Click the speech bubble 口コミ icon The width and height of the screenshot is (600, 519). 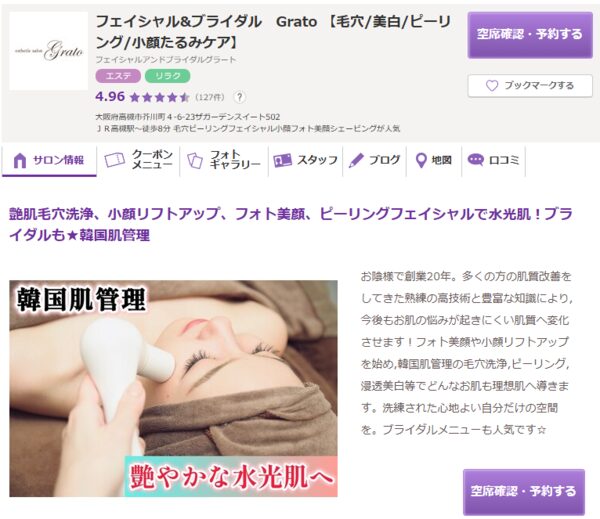[476, 160]
